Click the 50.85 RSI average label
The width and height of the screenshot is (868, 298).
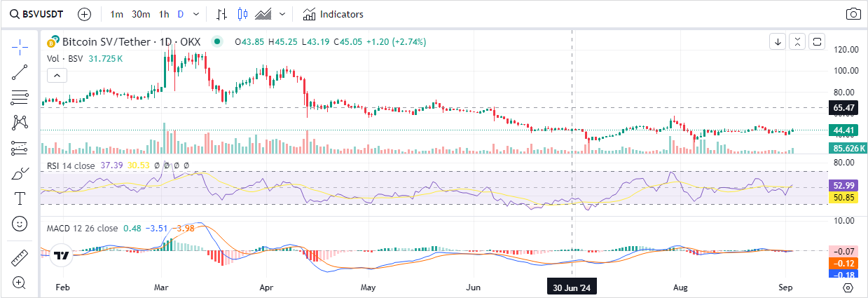pos(843,198)
